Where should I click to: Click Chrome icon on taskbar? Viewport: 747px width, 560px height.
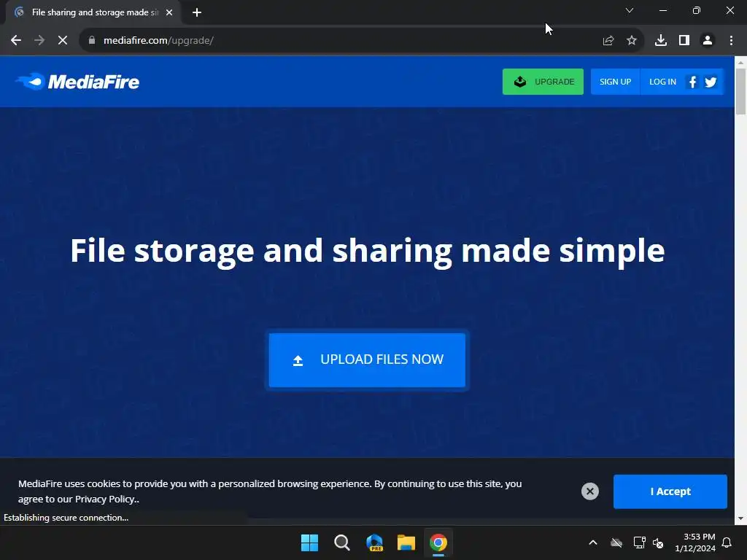[438, 542]
